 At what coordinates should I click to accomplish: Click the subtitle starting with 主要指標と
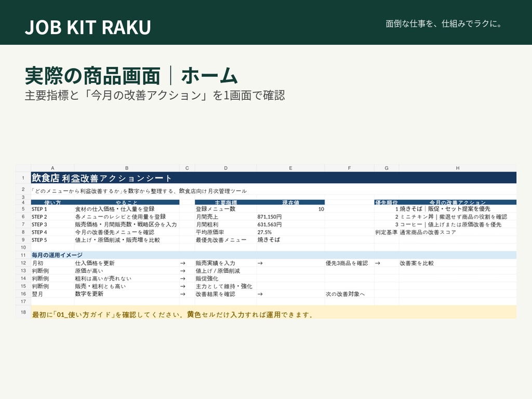[155, 96]
